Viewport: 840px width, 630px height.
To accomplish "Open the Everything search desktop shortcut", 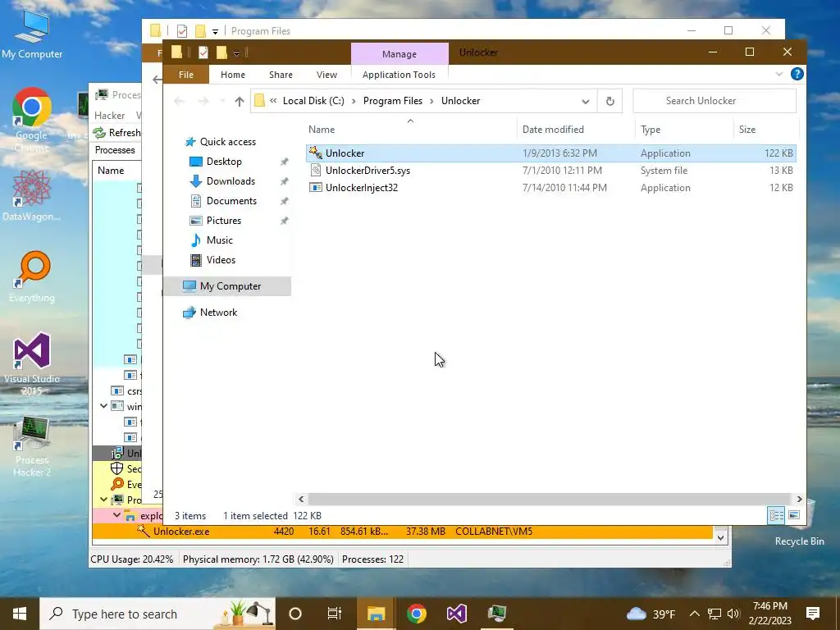I will pos(32,276).
